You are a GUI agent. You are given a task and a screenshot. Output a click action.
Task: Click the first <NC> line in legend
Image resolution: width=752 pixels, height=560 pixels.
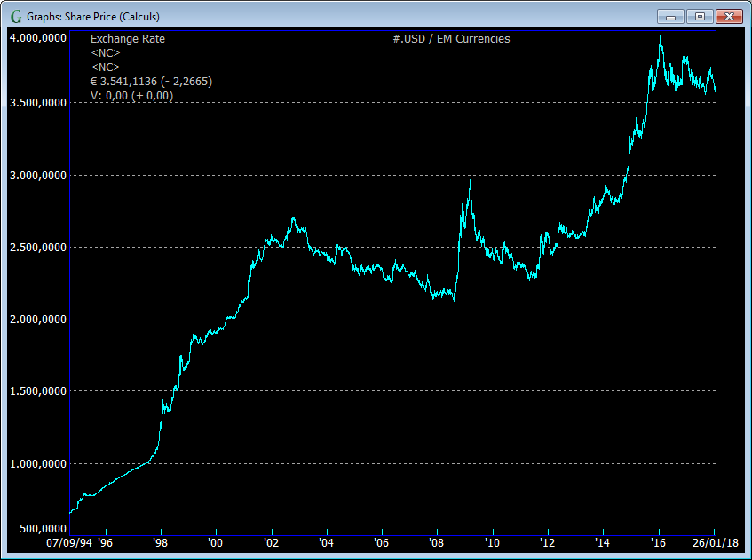tap(106, 52)
